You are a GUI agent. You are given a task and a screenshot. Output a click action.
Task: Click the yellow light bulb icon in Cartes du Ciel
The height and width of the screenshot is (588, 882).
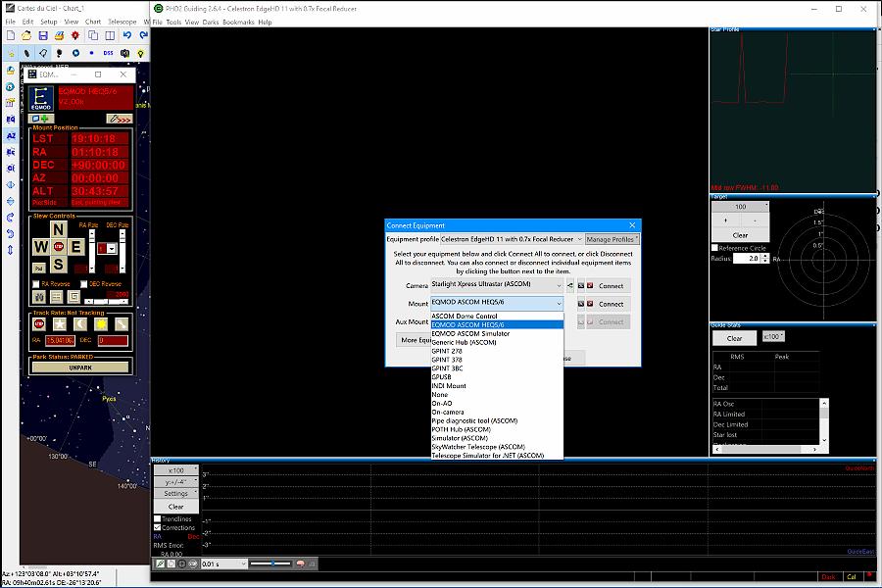(x=140, y=53)
